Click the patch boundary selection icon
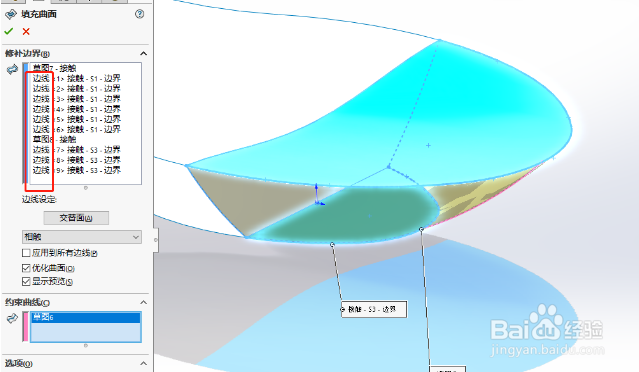This screenshot has width=639, height=372. 12,70
